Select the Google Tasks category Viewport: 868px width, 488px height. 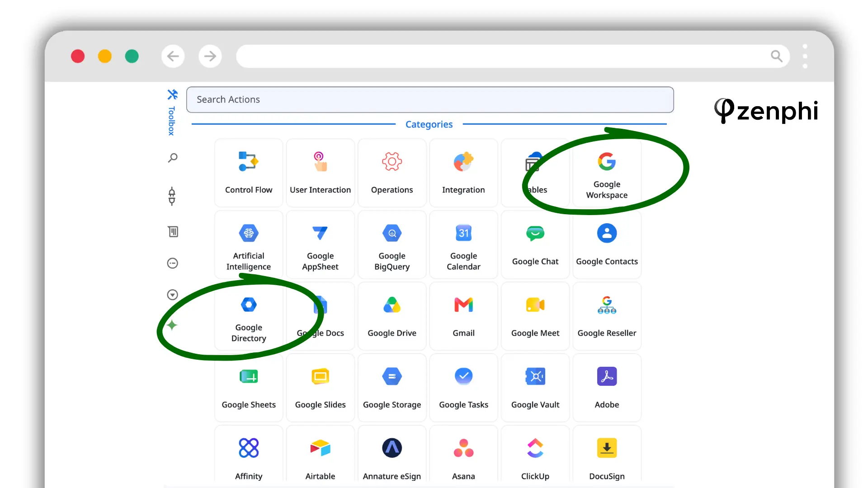pyautogui.click(x=463, y=388)
